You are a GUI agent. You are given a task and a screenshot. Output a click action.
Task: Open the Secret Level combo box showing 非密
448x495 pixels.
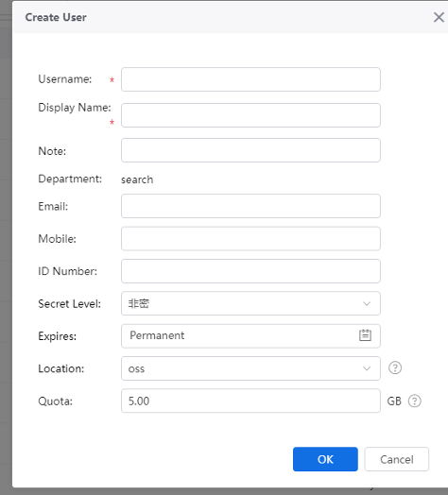pos(250,303)
